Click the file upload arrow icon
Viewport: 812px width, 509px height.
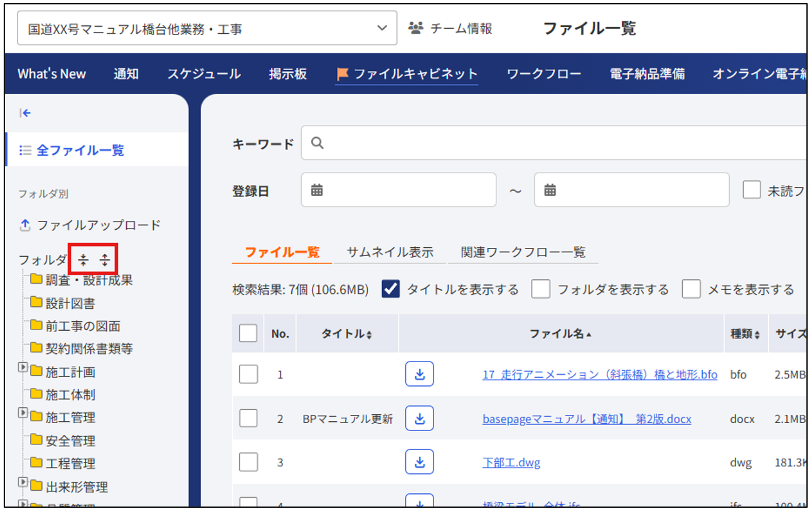pyautogui.click(x=25, y=225)
